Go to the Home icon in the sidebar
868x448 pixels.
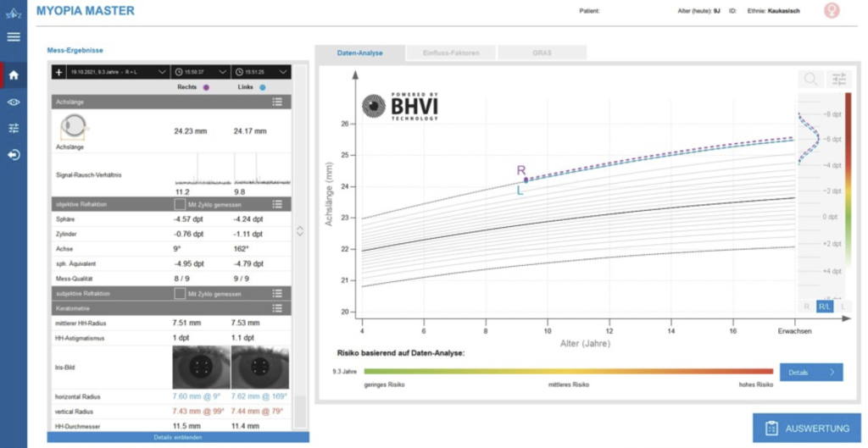pyautogui.click(x=14, y=75)
